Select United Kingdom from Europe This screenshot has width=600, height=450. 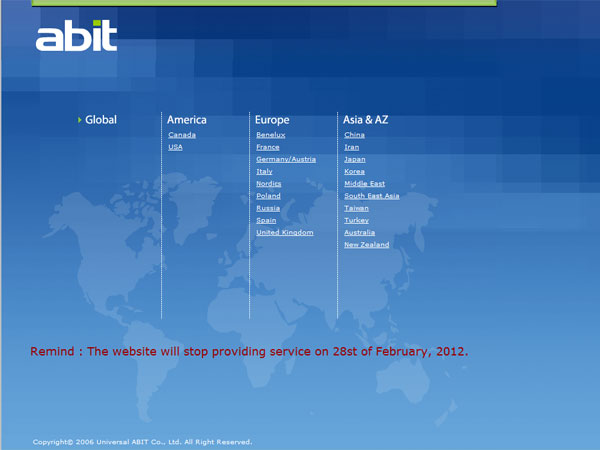tap(285, 232)
